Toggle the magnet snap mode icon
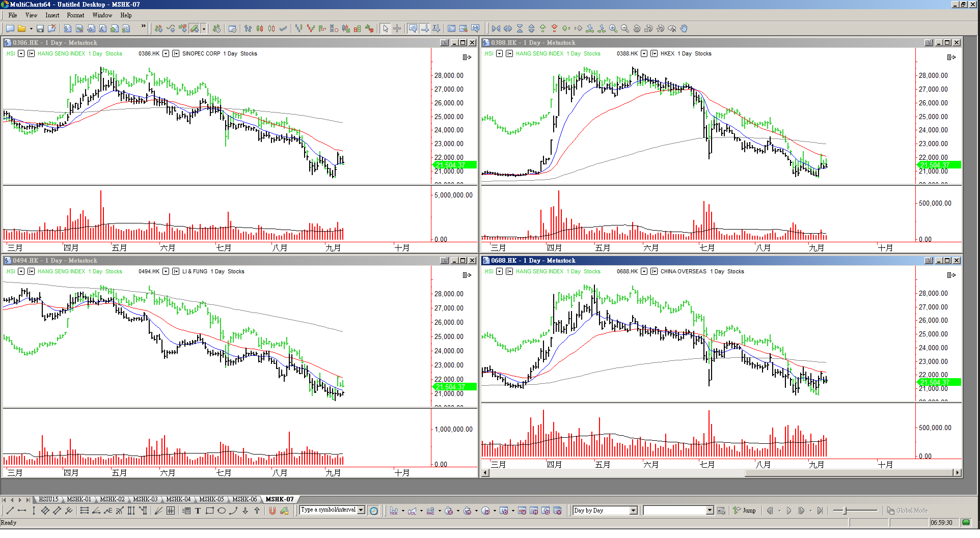Image resolution: width=980 pixels, height=538 pixels. click(x=273, y=511)
